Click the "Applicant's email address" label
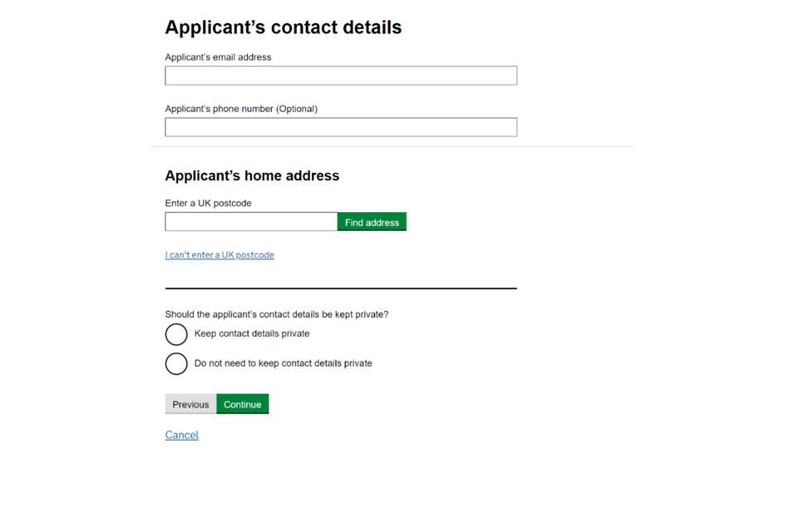 tap(218, 57)
